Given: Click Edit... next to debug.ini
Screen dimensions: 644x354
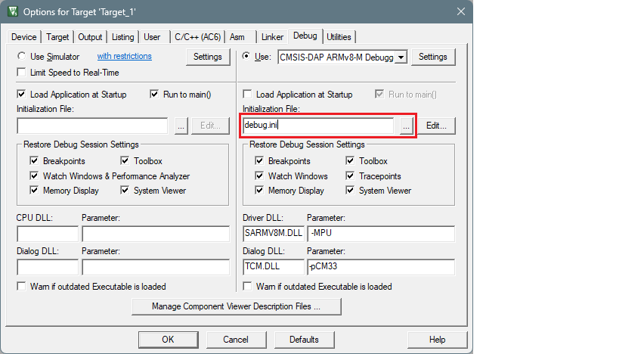Looking at the screenshot, I should click(436, 126).
